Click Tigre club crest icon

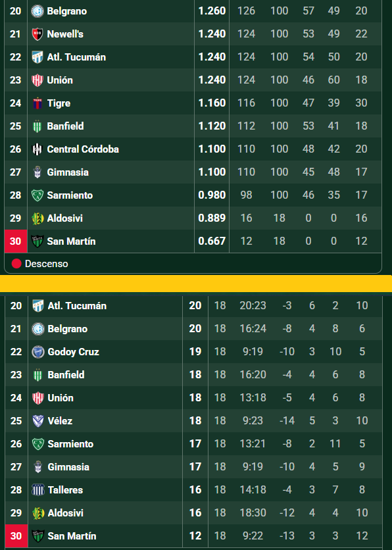click(37, 103)
